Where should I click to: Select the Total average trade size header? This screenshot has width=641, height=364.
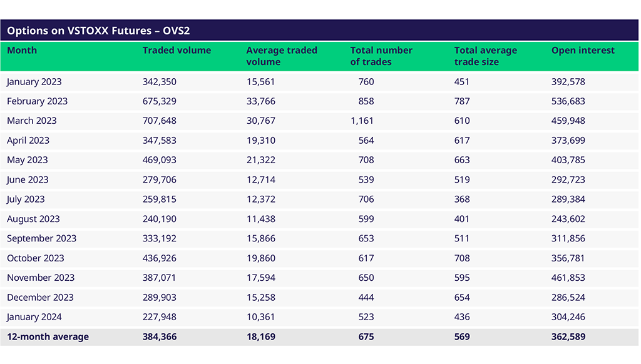(485, 56)
